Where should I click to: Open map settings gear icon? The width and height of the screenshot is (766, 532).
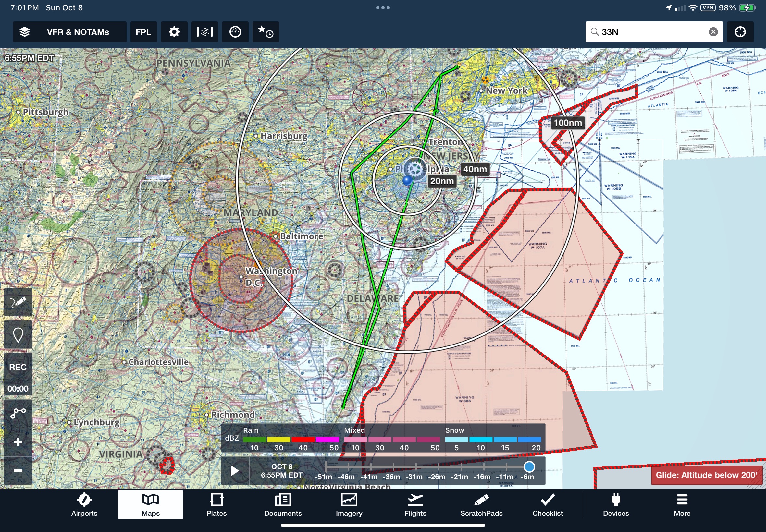(x=174, y=32)
